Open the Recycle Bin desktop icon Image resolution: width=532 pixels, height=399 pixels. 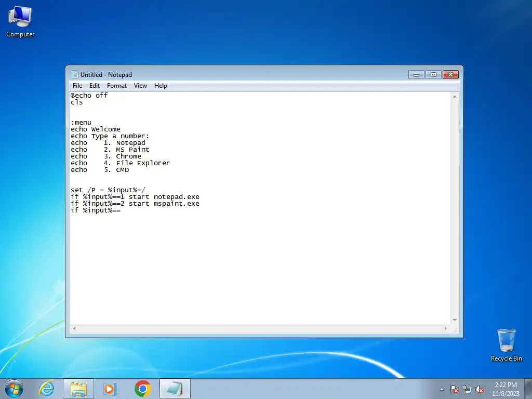coord(506,345)
